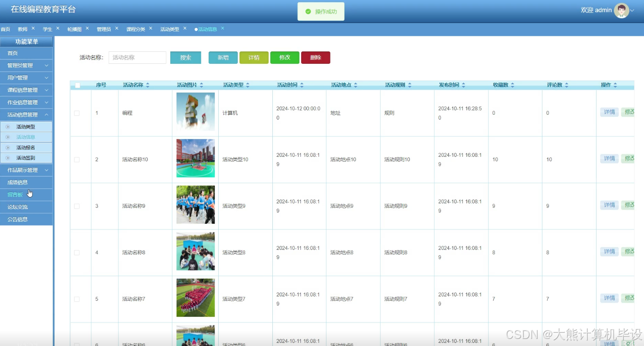Check the row for 活动名称10
This screenshot has height=346, width=644.
pyautogui.click(x=77, y=159)
